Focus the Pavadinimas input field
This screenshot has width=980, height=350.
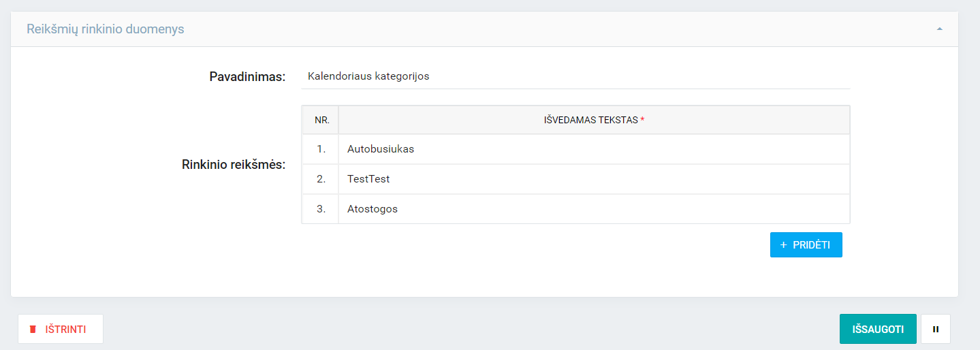(x=575, y=76)
